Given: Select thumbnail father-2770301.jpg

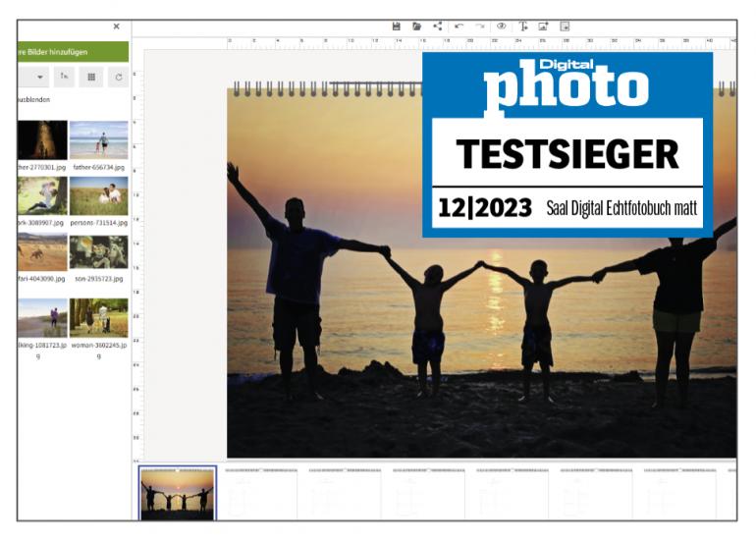Looking at the screenshot, I should (42, 139).
